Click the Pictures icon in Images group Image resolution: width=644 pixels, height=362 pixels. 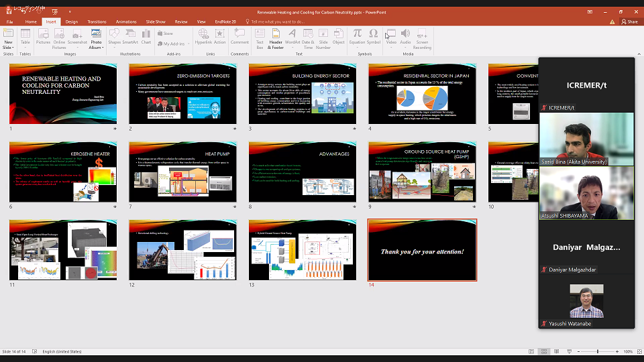point(43,36)
